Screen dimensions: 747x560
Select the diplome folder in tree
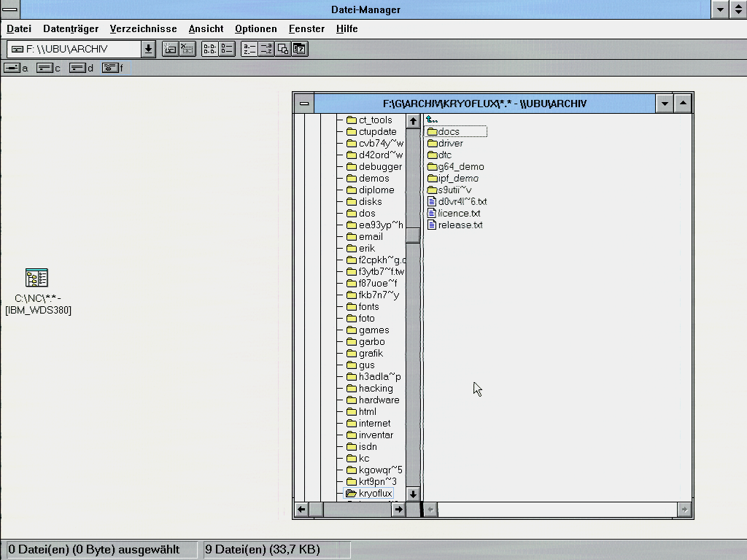370,190
